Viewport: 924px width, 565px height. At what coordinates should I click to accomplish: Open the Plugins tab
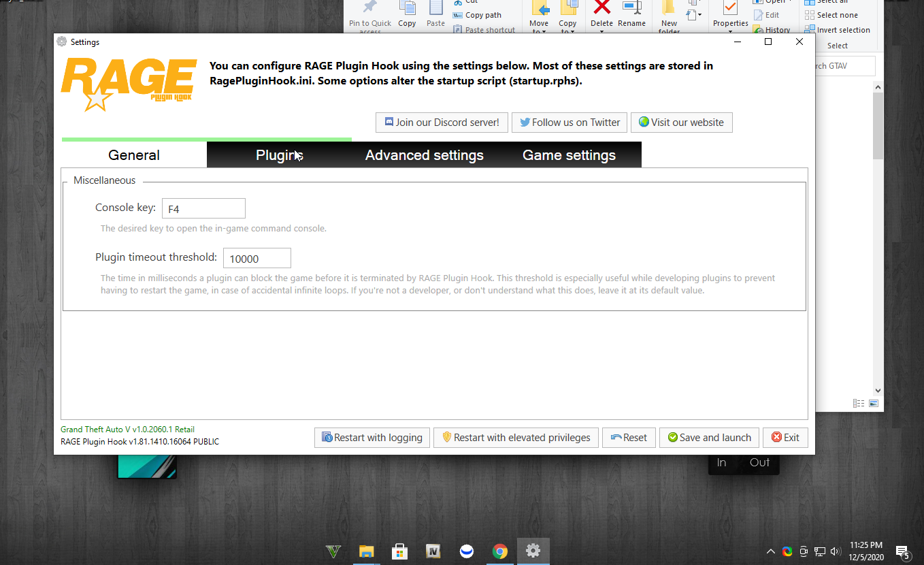(x=279, y=155)
